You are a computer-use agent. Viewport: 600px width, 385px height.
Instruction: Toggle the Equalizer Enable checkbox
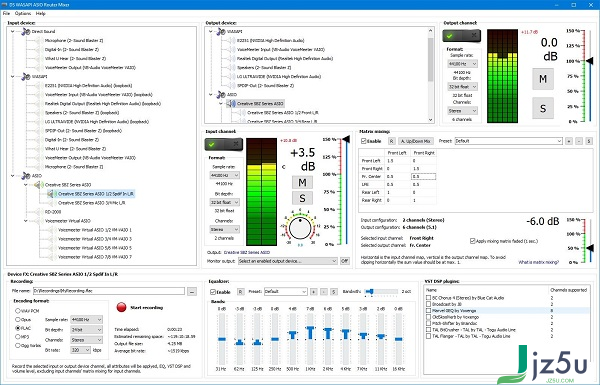[213, 292]
